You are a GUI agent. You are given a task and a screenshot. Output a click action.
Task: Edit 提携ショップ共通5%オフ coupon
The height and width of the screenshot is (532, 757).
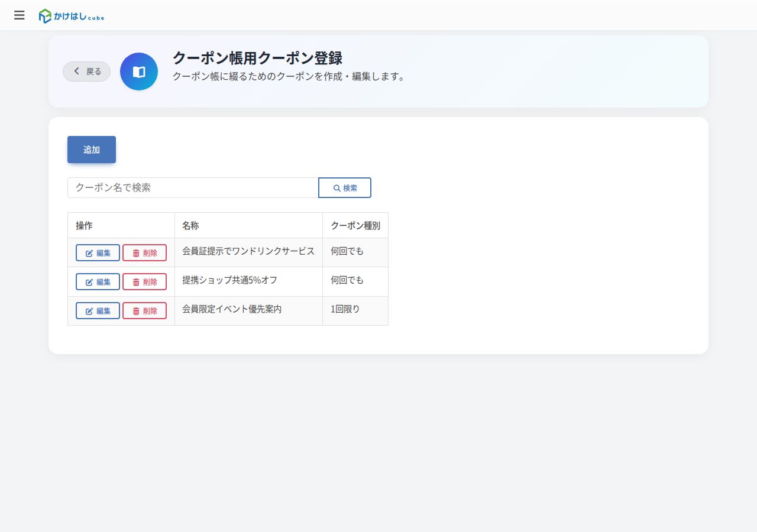tap(98, 281)
